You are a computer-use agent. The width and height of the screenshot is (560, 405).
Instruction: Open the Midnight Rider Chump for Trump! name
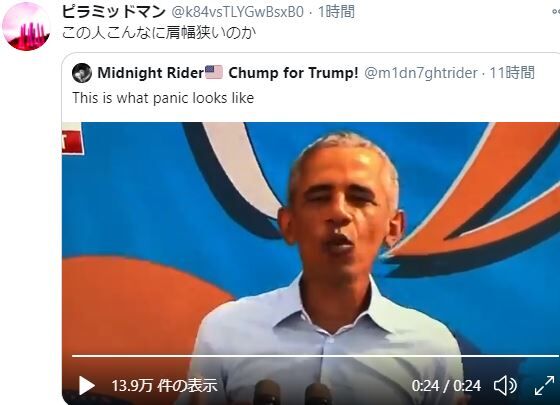tap(228, 73)
